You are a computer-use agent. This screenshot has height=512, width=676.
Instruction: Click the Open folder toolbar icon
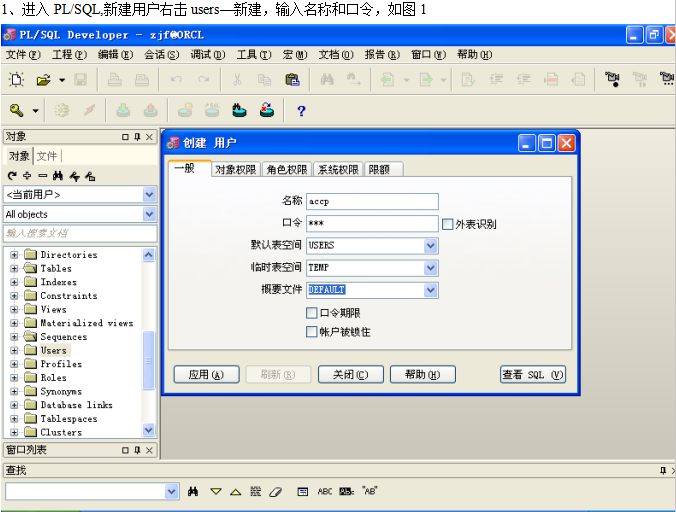tap(43, 80)
